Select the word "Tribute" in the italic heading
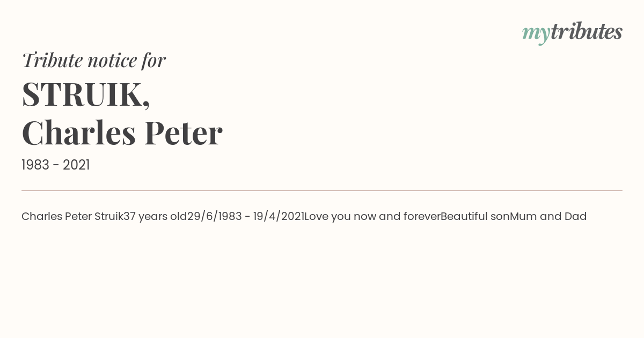 pyautogui.click(x=52, y=61)
